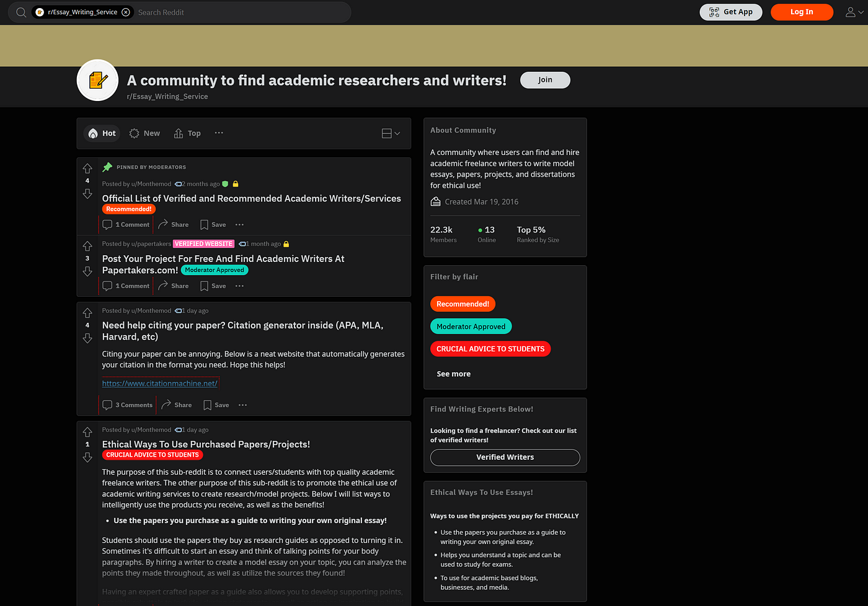Image resolution: width=868 pixels, height=606 pixels.
Task: Downvote the citation generator post
Action: click(x=87, y=338)
